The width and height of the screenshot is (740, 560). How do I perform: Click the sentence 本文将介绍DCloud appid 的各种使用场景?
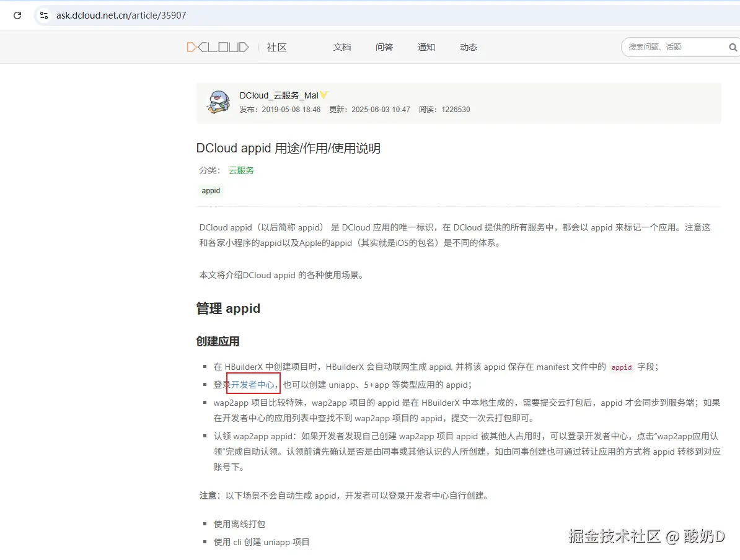[x=281, y=275]
